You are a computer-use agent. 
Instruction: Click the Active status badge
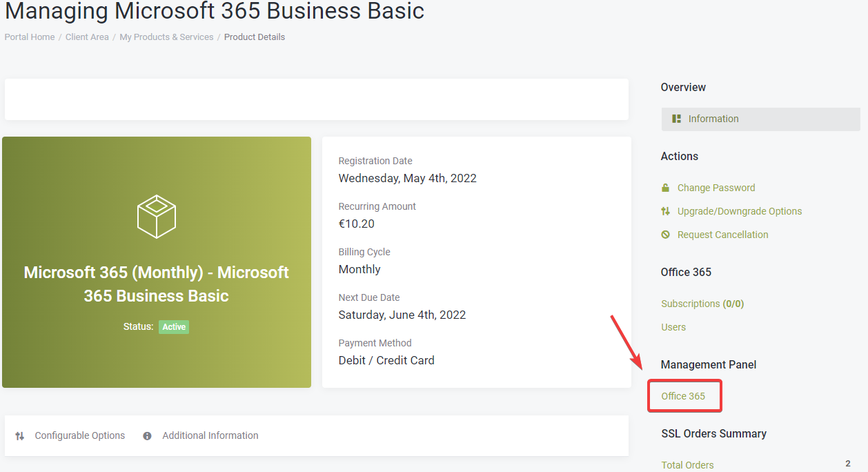pyautogui.click(x=174, y=327)
